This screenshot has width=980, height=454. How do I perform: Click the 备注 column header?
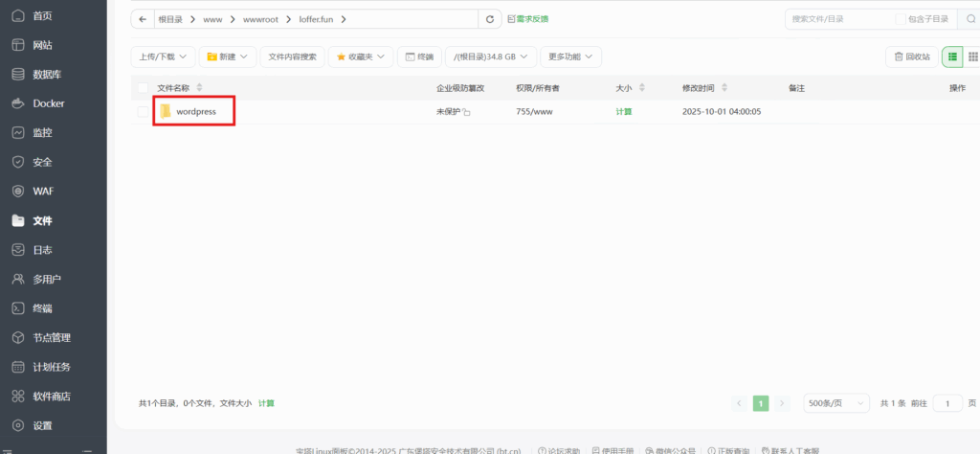point(797,88)
